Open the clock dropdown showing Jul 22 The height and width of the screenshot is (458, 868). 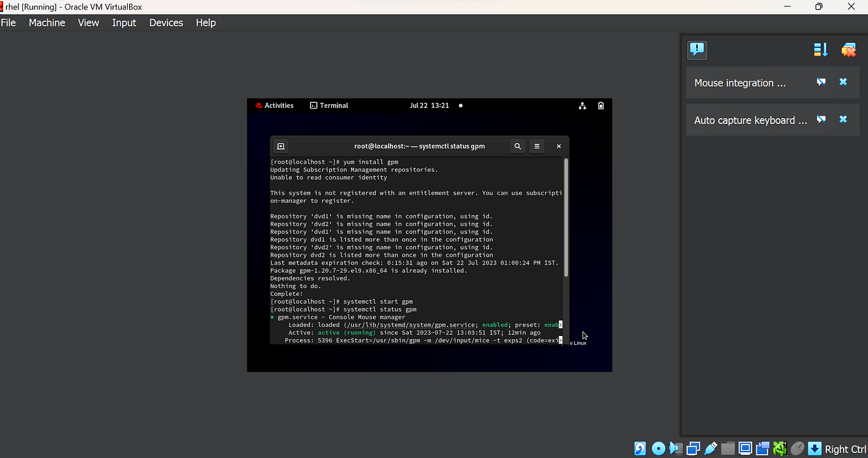(x=430, y=105)
